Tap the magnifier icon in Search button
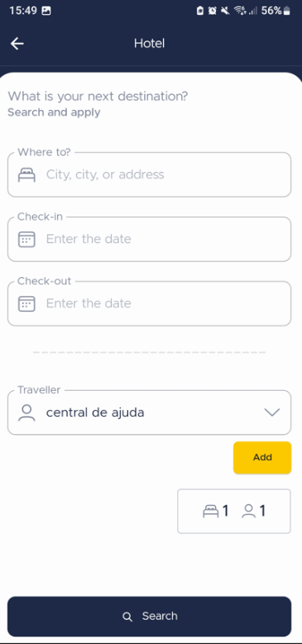 click(x=127, y=617)
